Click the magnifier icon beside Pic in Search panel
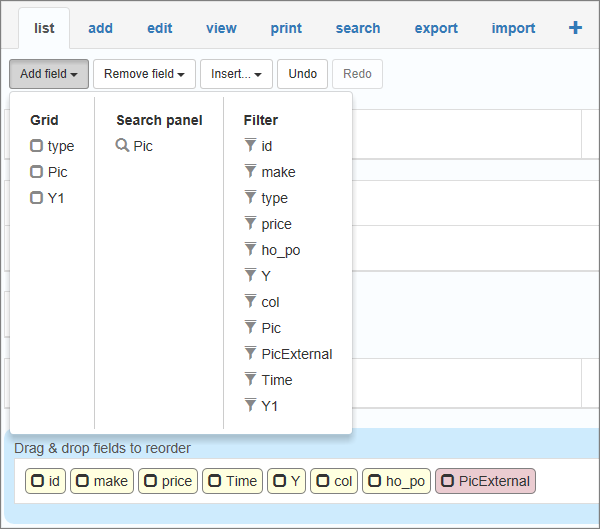 122,146
